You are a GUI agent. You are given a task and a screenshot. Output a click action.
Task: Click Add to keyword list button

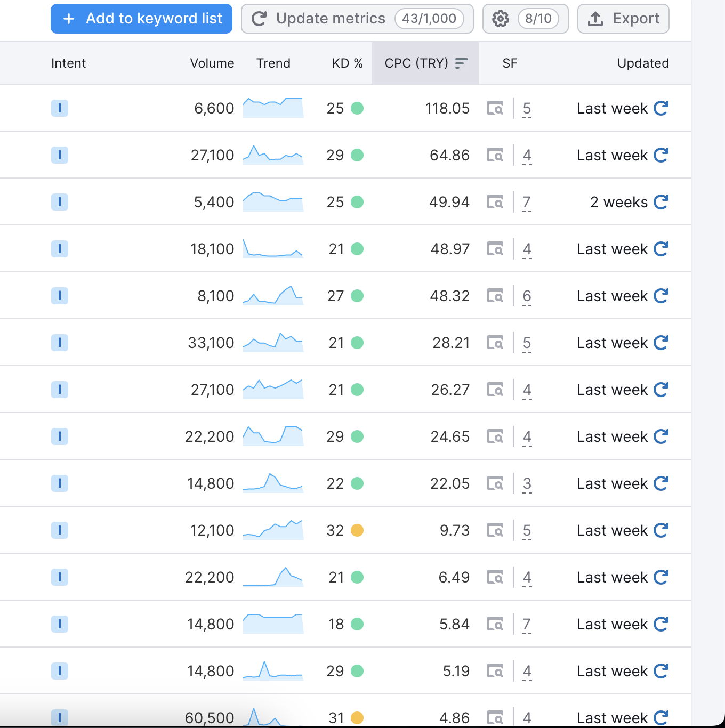point(141,19)
